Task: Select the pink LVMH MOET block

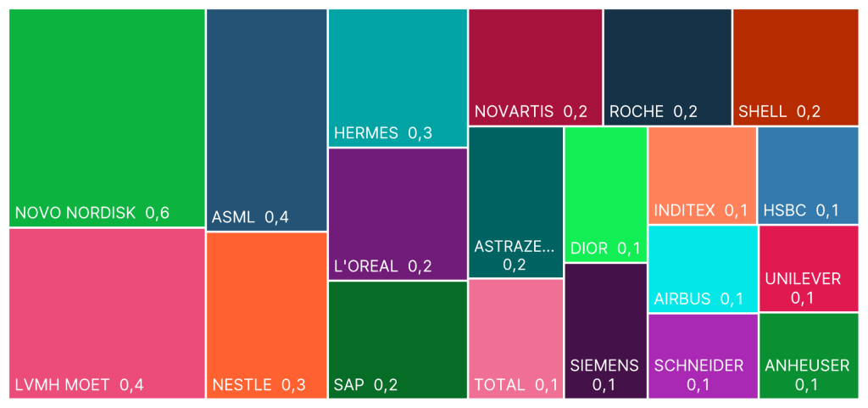Action: point(107,313)
